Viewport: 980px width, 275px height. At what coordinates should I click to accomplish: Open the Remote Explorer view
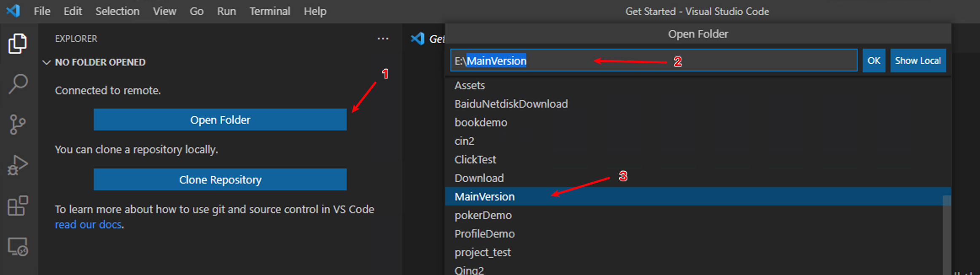coord(18,246)
